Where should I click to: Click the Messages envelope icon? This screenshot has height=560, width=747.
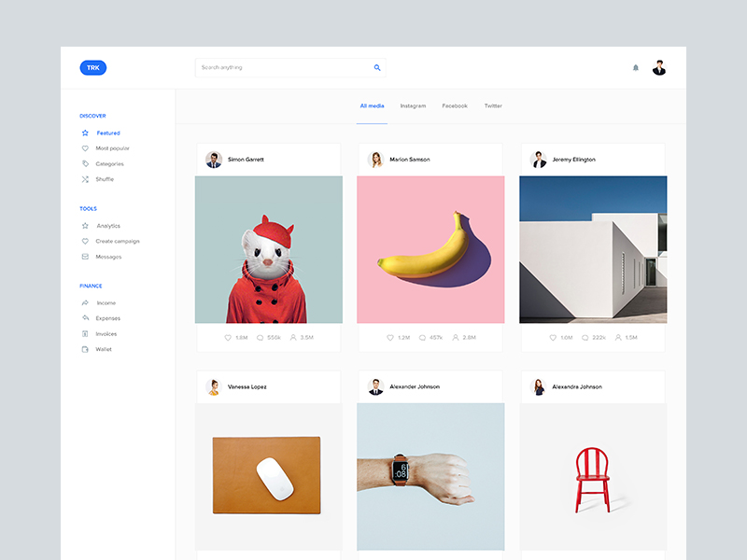pyautogui.click(x=85, y=257)
